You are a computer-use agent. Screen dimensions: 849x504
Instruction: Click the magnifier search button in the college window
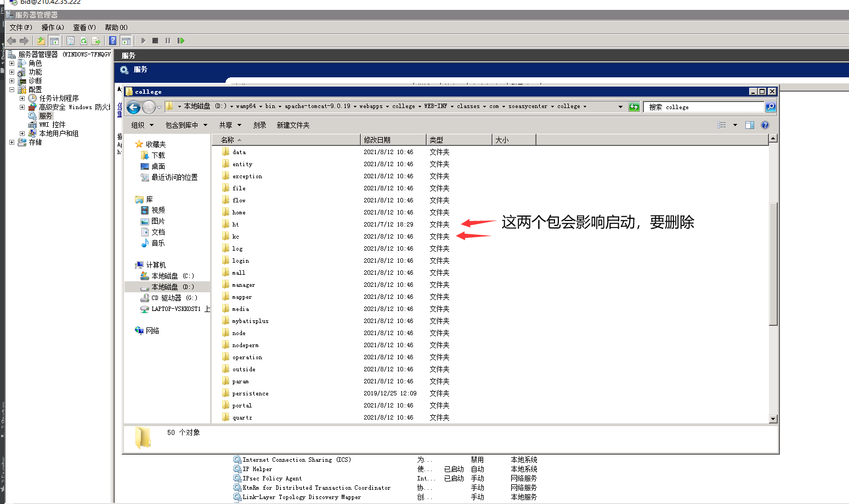pos(771,107)
